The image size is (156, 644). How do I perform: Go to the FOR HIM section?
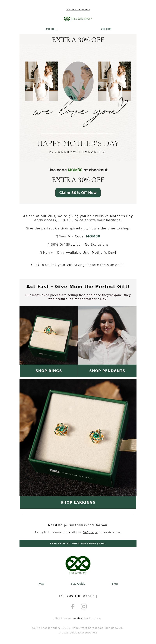(x=105, y=29)
